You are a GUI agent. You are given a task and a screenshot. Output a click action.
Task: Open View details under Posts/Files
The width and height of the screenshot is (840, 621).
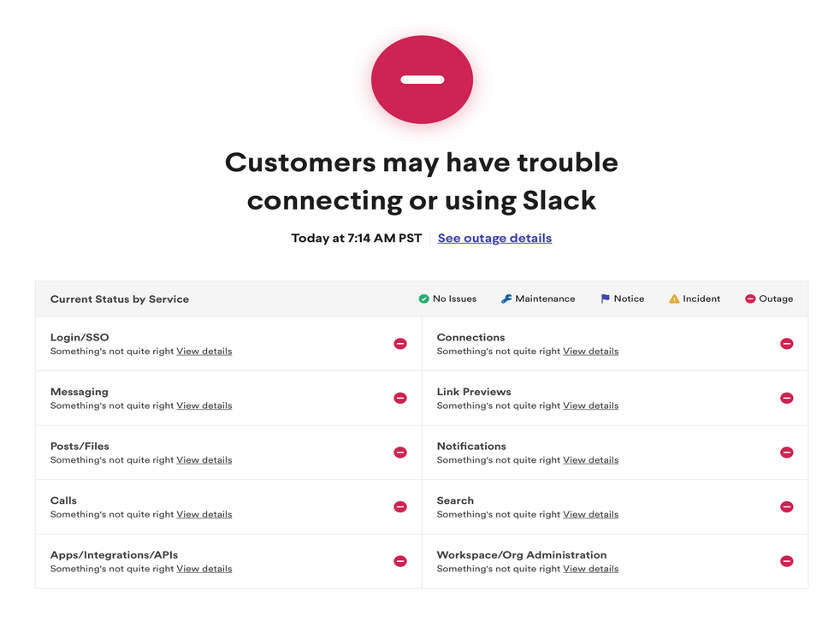(204, 460)
